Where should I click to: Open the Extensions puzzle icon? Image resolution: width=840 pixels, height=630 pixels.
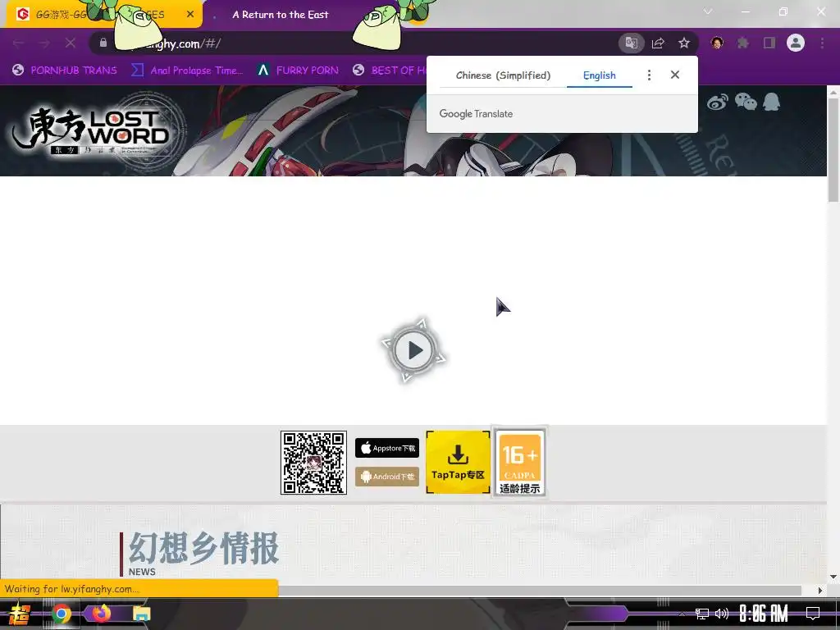pos(743,43)
